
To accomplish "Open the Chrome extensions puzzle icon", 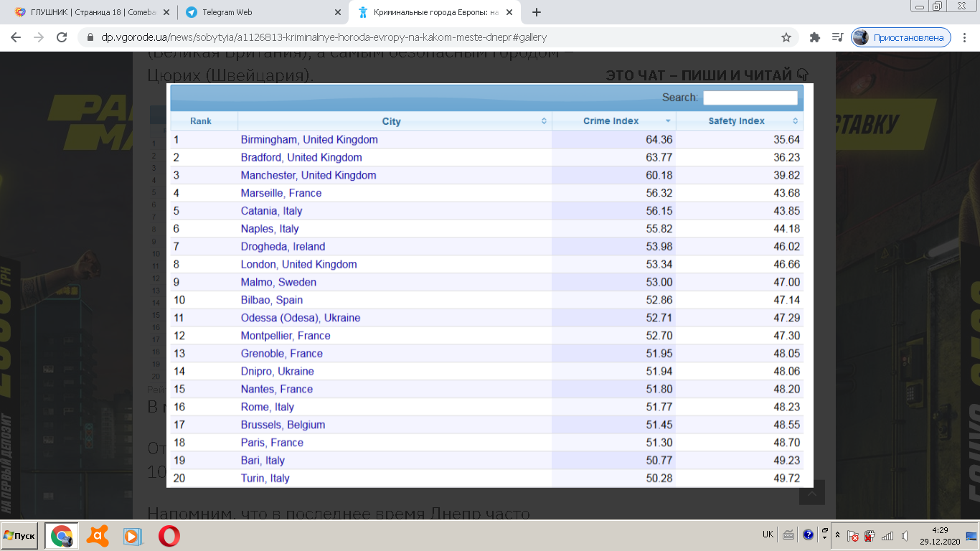I will pos(814,37).
